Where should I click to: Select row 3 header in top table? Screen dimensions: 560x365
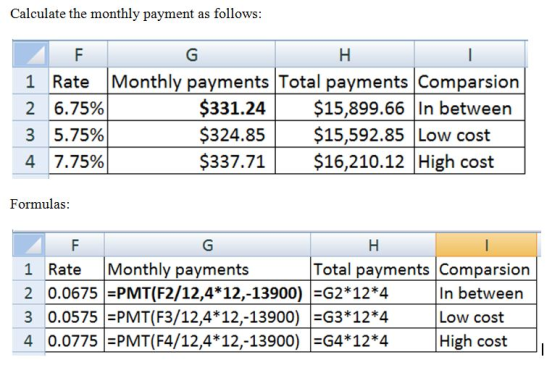click(x=30, y=135)
